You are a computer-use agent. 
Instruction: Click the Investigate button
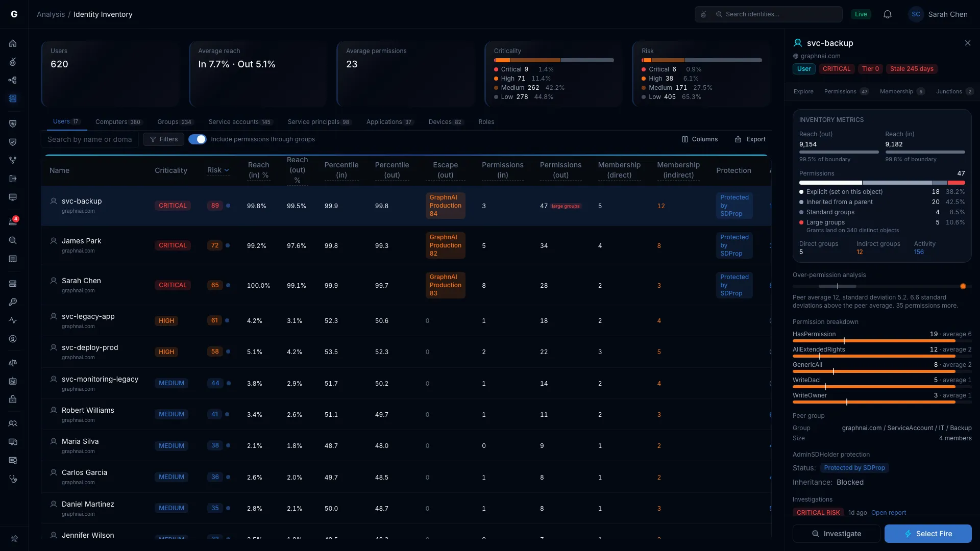click(836, 534)
